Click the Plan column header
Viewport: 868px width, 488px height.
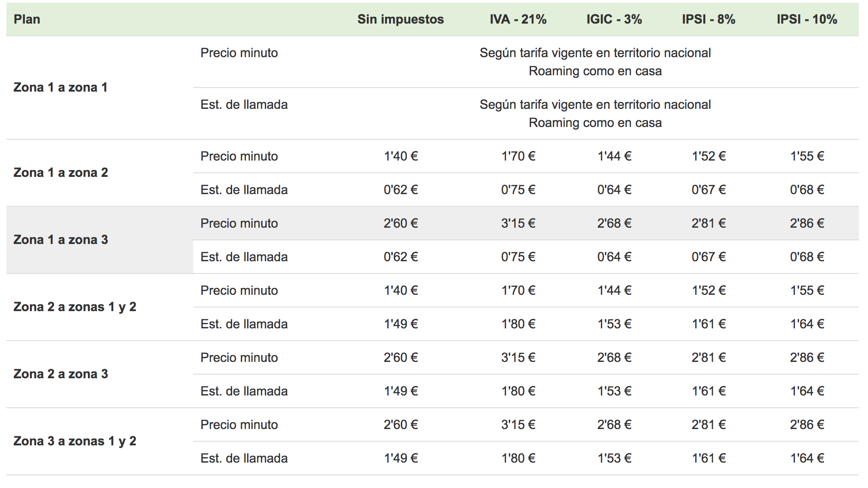[27, 20]
